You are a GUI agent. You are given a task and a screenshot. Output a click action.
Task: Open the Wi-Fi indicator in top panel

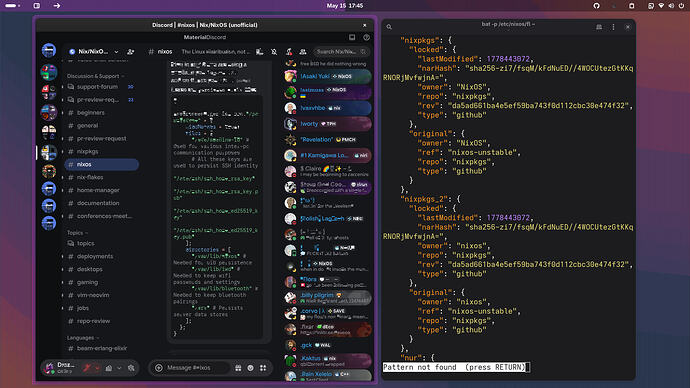point(661,6)
